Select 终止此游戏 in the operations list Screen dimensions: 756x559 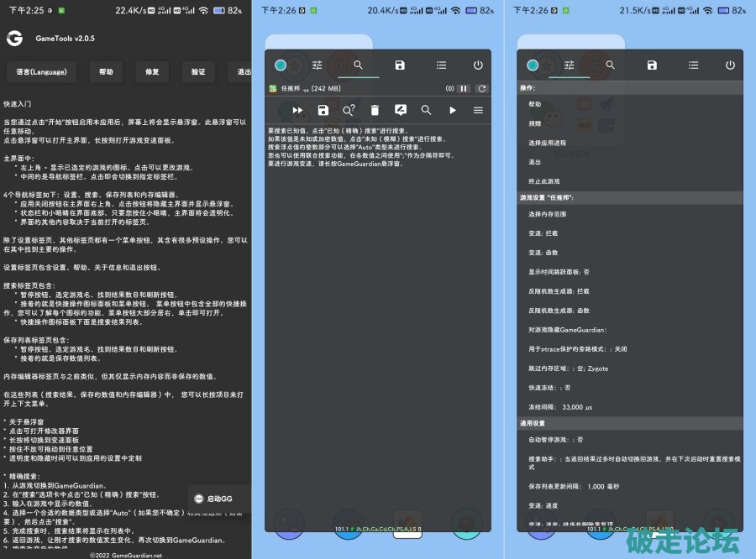point(544,181)
